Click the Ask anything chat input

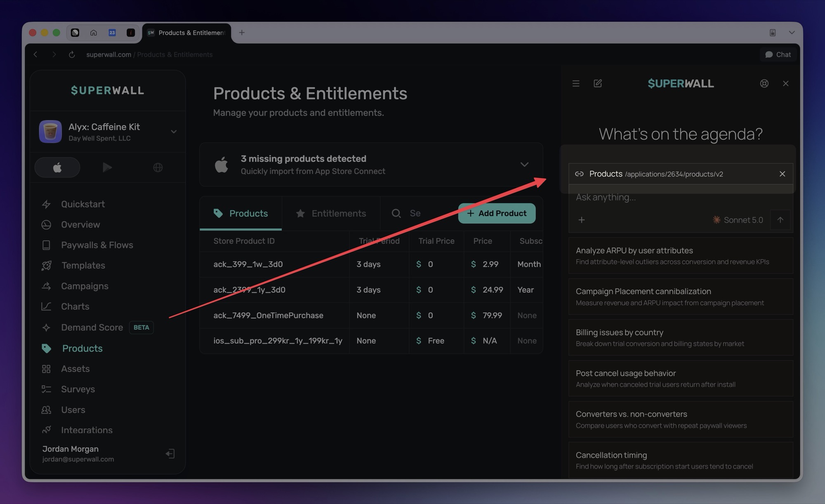[x=681, y=197]
